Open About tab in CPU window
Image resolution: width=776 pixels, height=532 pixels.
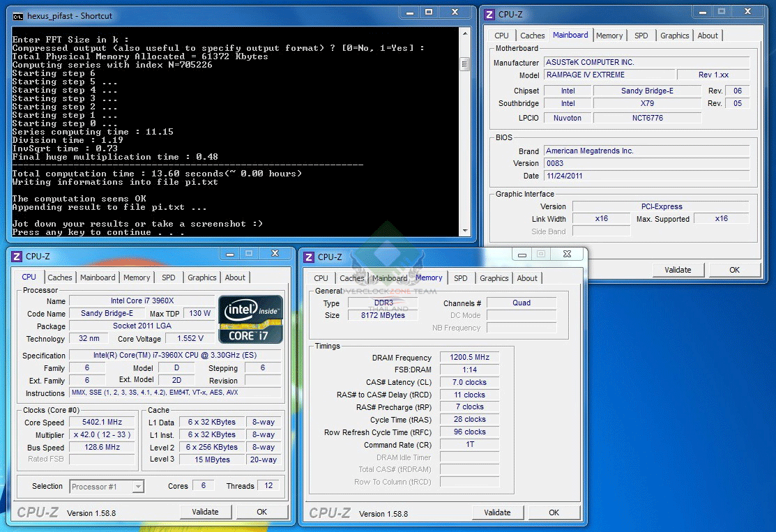235,278
